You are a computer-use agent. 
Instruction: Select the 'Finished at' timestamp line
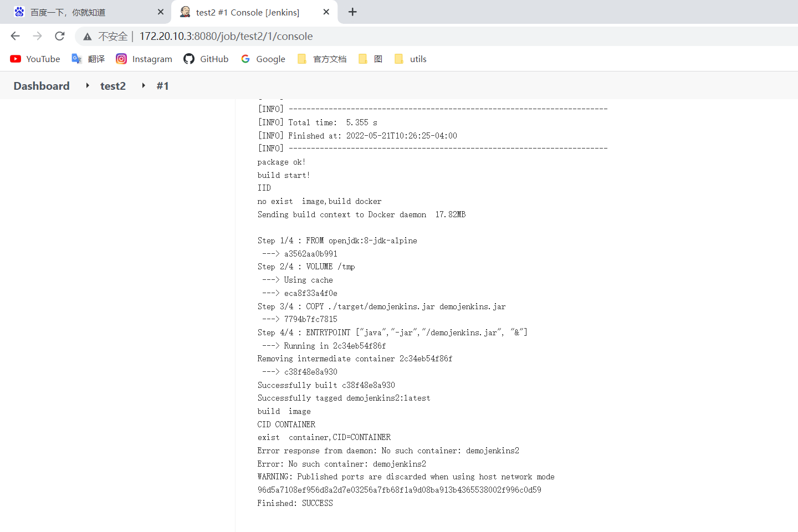click(x=357, y=136)
